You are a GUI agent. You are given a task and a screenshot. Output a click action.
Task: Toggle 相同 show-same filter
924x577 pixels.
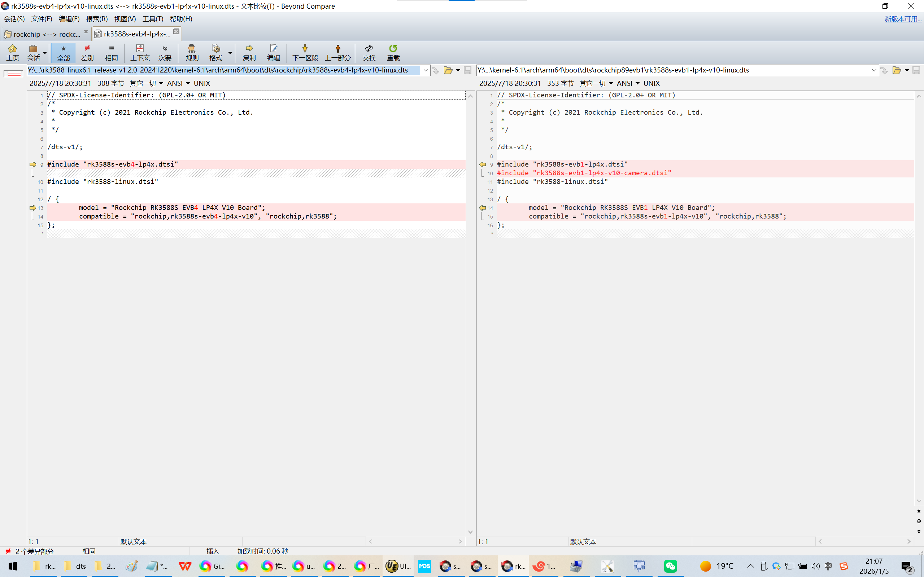pyautogui.click(x=111, y=52)
